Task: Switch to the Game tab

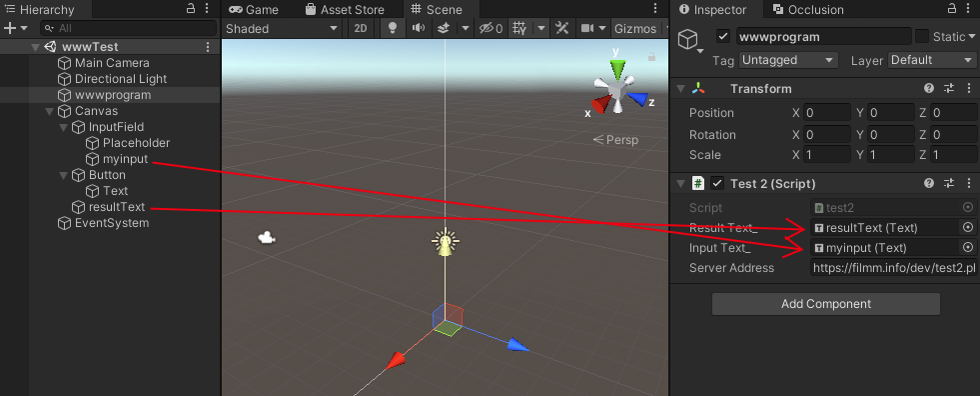Action: point(254,9)
